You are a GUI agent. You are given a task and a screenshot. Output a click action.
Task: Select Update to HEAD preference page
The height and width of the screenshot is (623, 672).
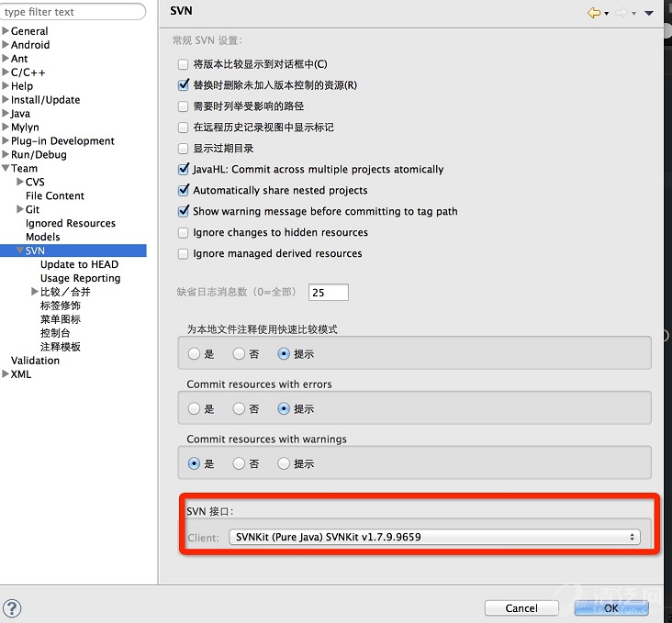pyautogui.click(x=79, y=264)
